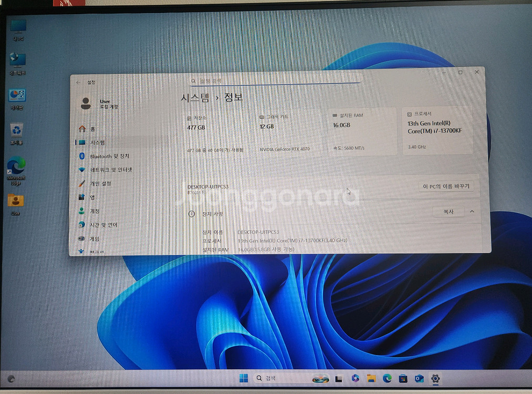Open the Recycle Bin desktop icon
Screen dimensions: 532x394
pos(17,130)
